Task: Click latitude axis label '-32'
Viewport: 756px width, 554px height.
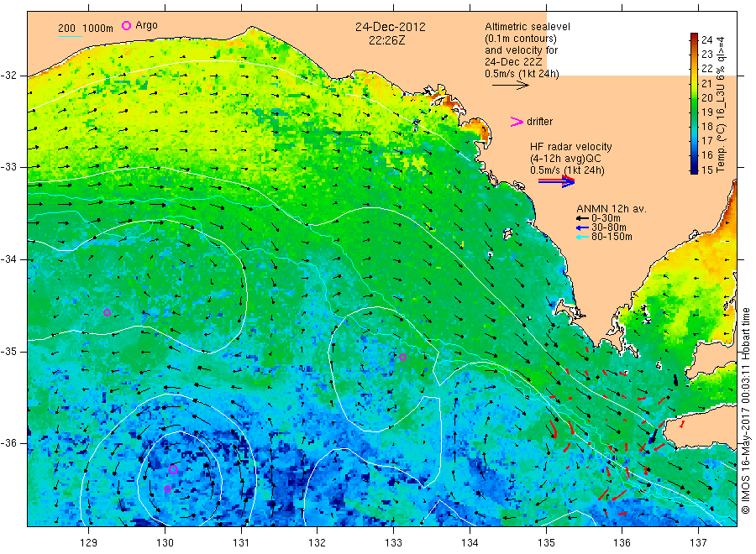Action: click(x=8, y=76)
